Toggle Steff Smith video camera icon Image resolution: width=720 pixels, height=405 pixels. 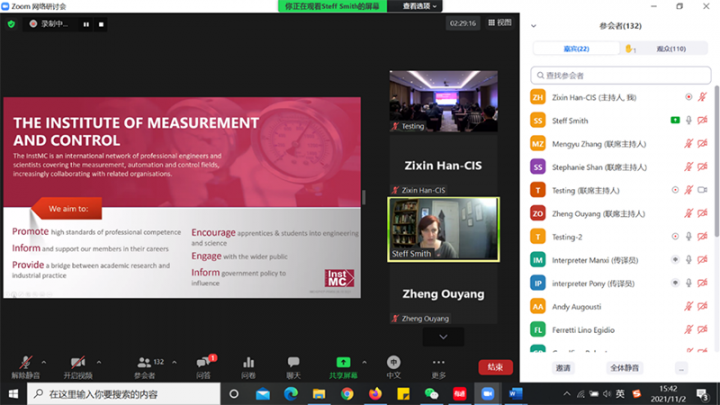(702, 120)
